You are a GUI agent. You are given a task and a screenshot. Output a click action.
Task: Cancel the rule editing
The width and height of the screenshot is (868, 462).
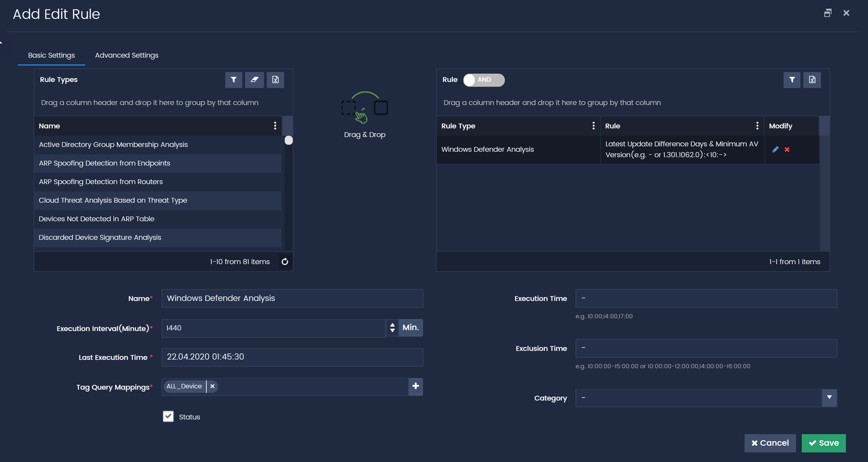point(770,443)
